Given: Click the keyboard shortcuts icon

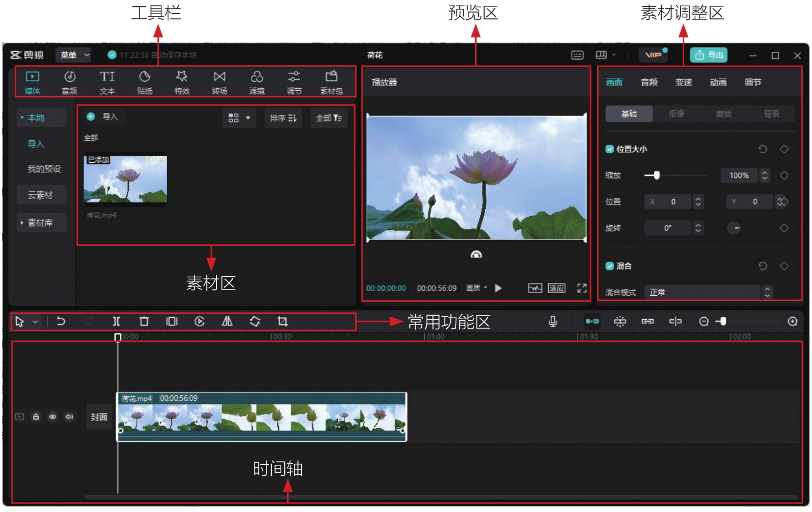Looking at the screenshot, I should click(x=577, y=55).
